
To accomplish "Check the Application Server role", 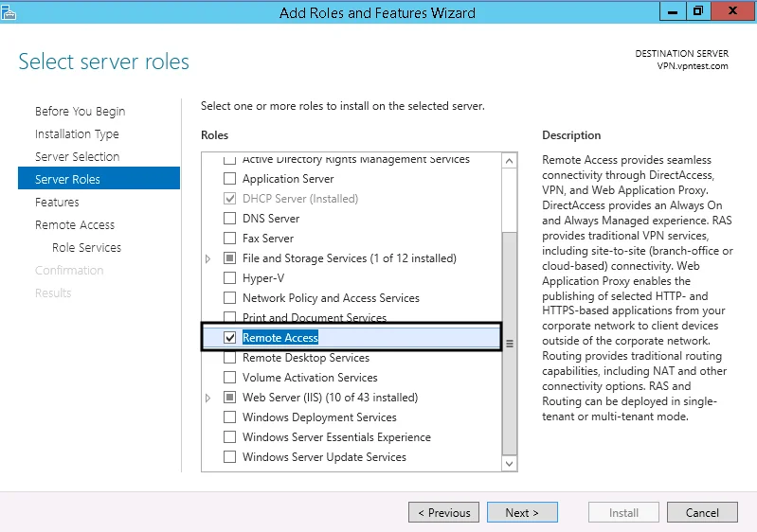I will 230,179.
